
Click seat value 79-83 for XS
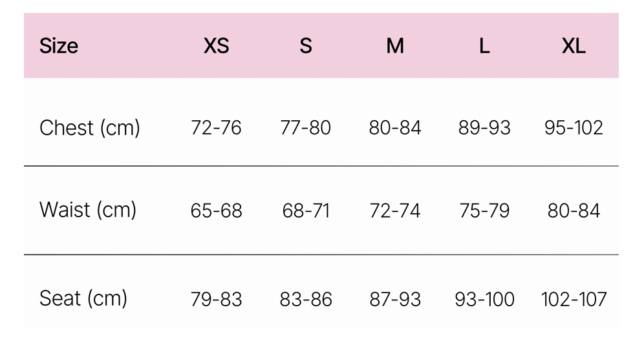216,299
